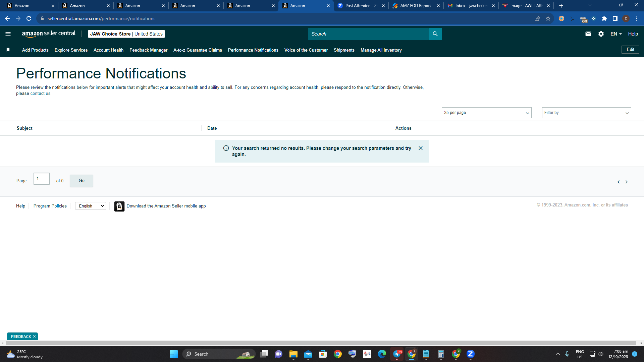Viewport: 644px width, 362px height.
Task: Click the Windows taskbar Search box
Action: (219, 354)
